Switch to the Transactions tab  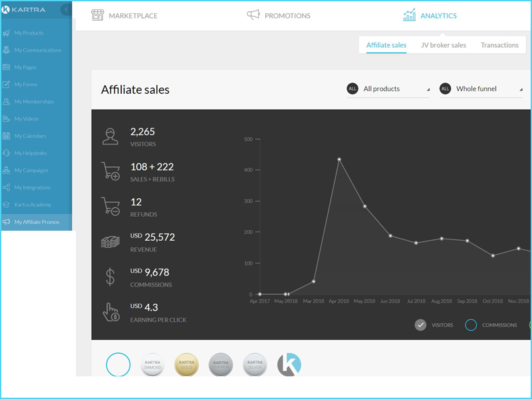(499, 45)
